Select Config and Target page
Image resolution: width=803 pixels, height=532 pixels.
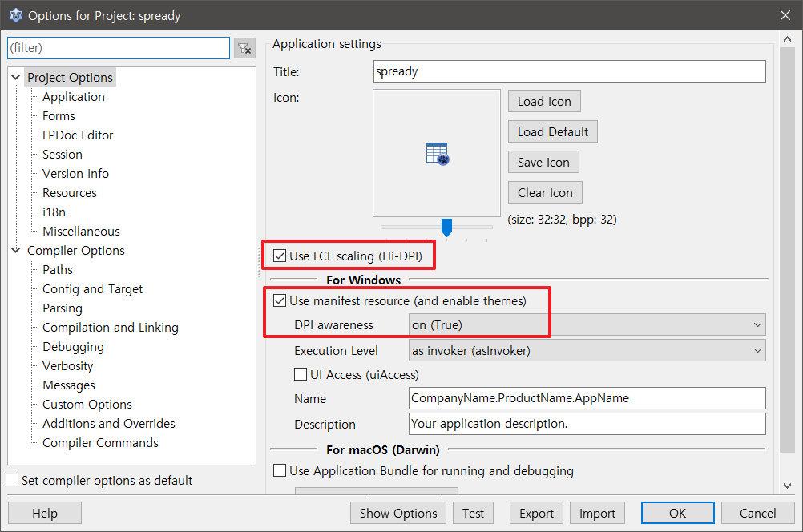pos(93,289)
